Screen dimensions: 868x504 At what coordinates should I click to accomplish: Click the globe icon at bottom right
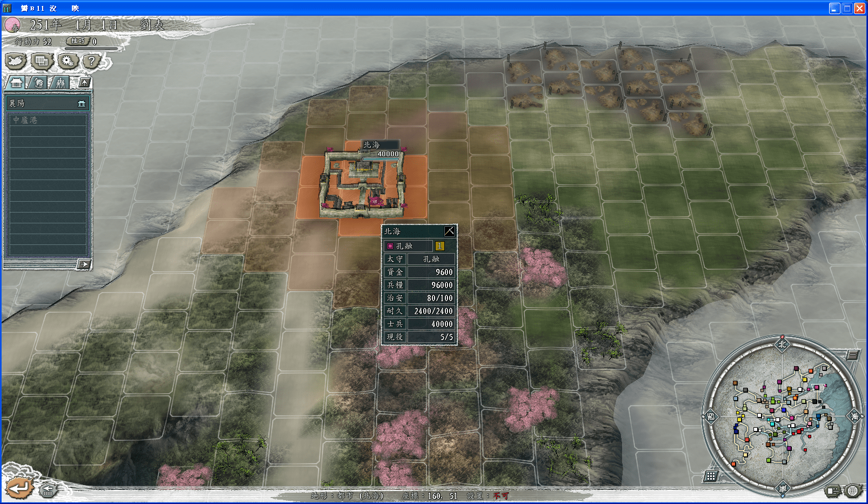coord(852,490)
